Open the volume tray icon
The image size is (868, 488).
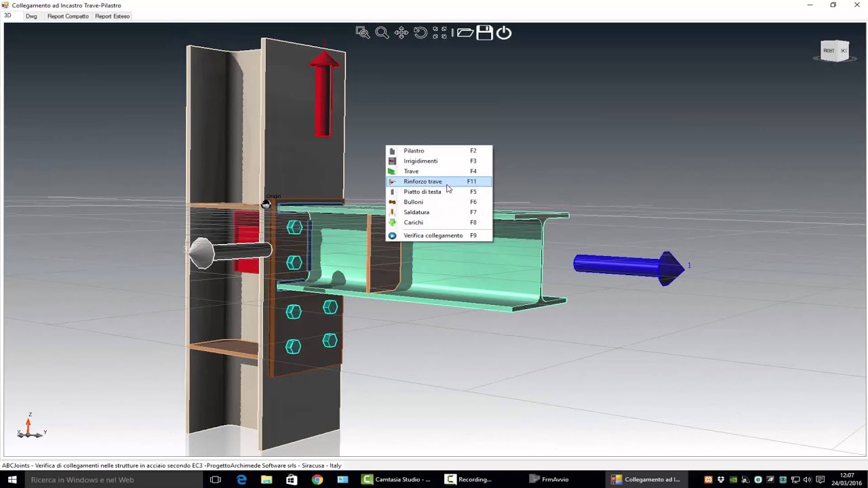tap(807, 480)
